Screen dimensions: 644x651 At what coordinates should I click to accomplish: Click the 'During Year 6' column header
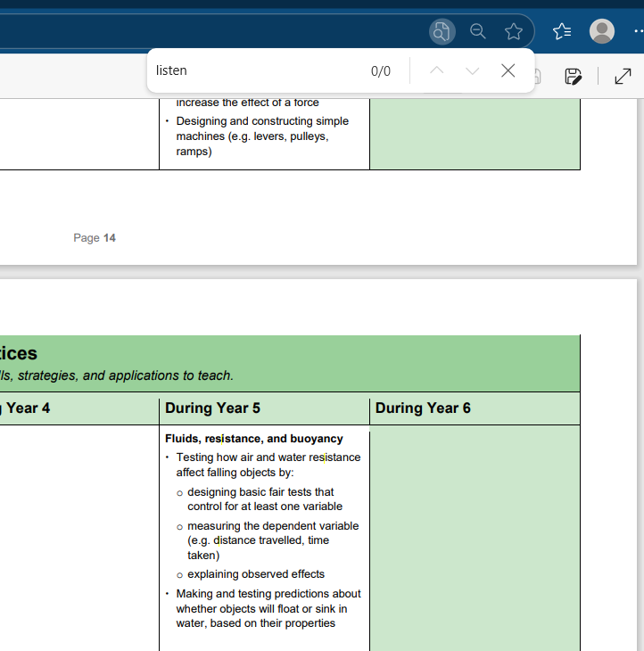pos(423,408)
